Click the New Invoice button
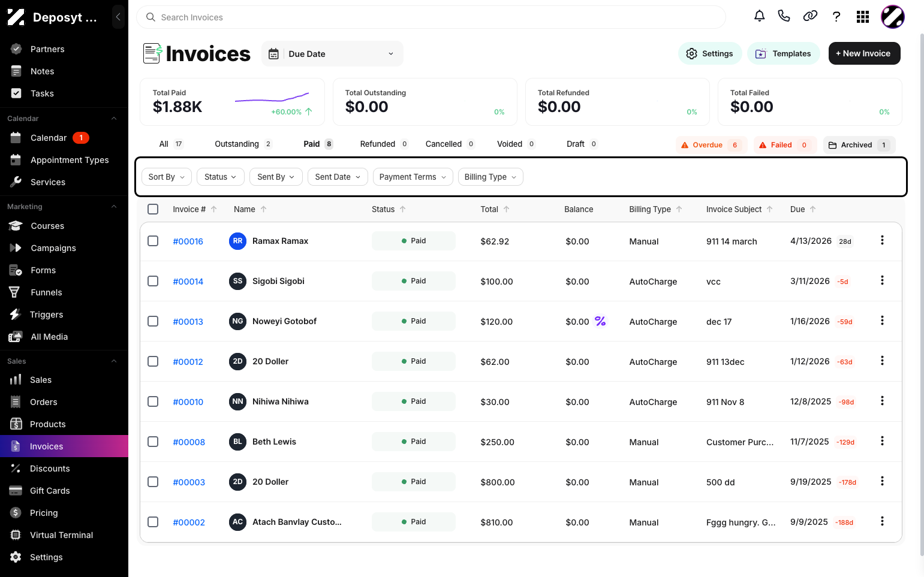 click(x=864, y=53)
